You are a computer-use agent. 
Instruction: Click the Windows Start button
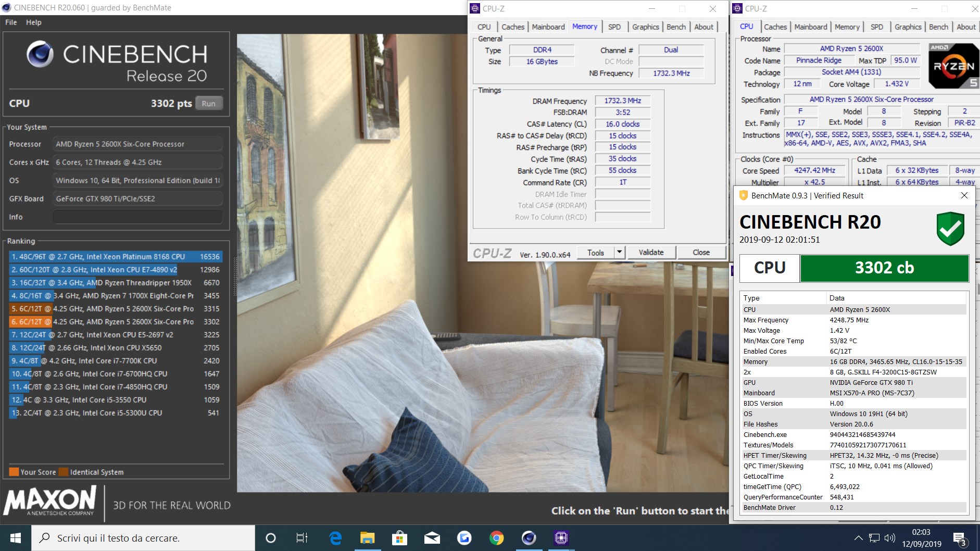[x=15, y=538]
